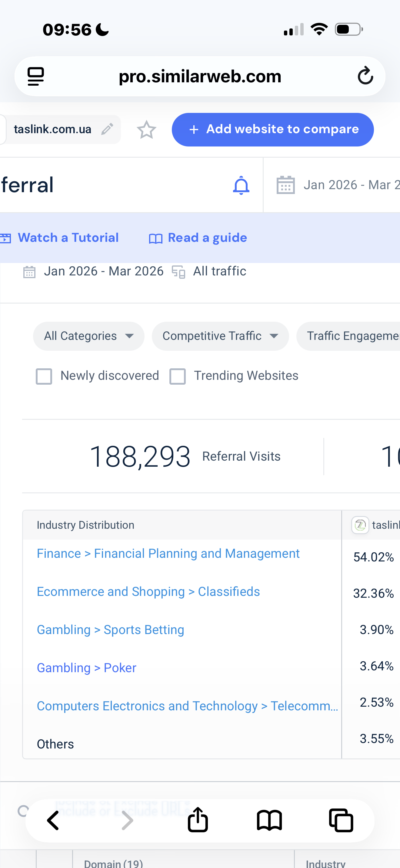Open alerts via the bell icon
The height and width of the screenshot is (868, 400).
[241, 185]
